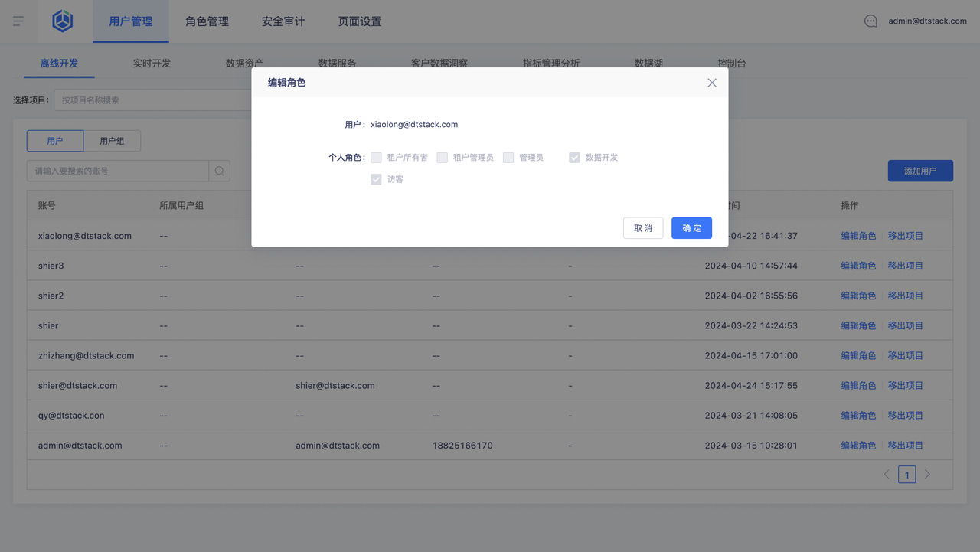Click 编辑角色 for zhizhang@dtstack.com
The width and height of the screenshot is (980, 552).
click(x=858, y=356)
